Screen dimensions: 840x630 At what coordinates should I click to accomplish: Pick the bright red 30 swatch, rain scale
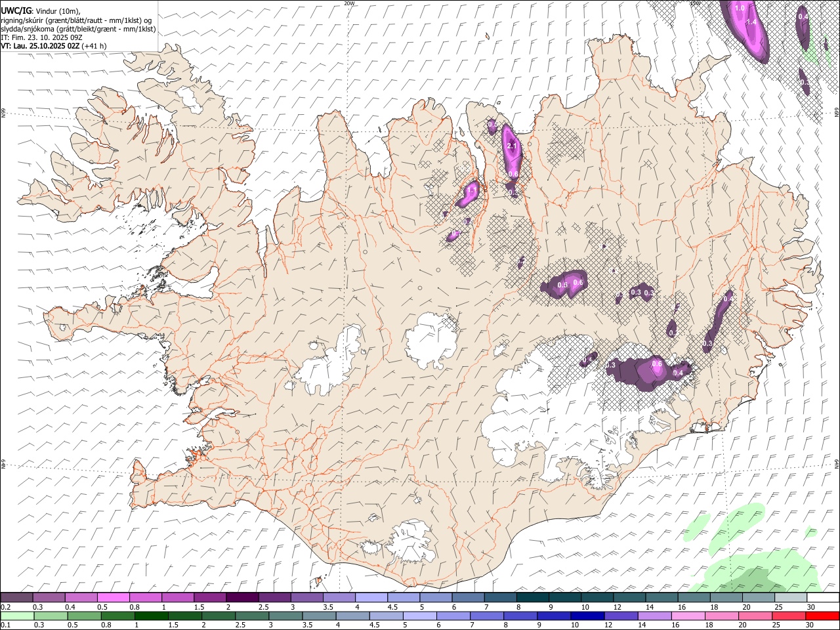pyautogui.click(x=822, y=616)
